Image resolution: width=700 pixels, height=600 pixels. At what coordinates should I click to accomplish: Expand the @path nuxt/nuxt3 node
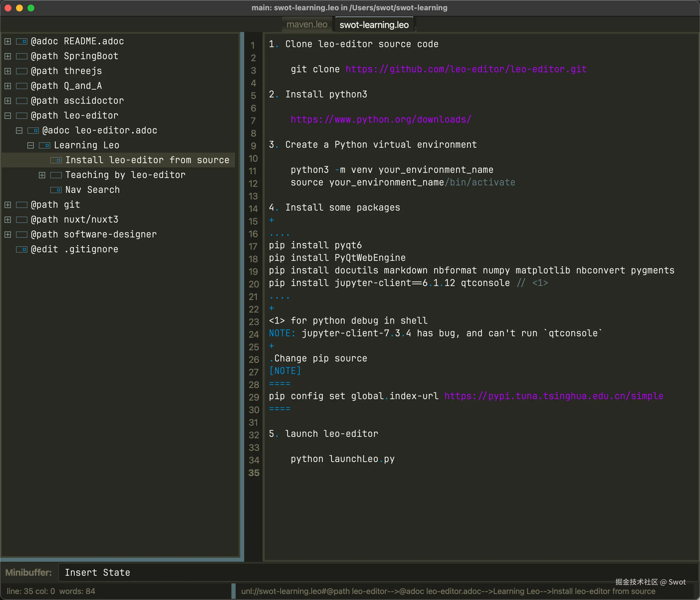click(8, 220)
